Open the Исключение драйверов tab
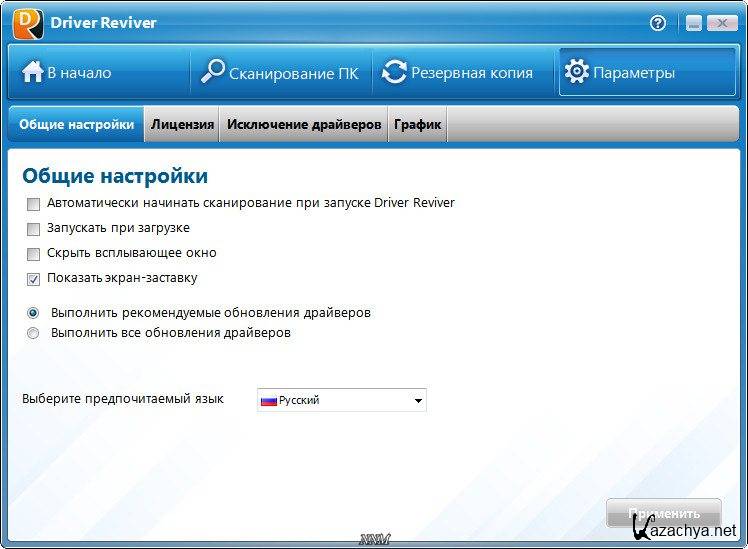 [304, 125]
